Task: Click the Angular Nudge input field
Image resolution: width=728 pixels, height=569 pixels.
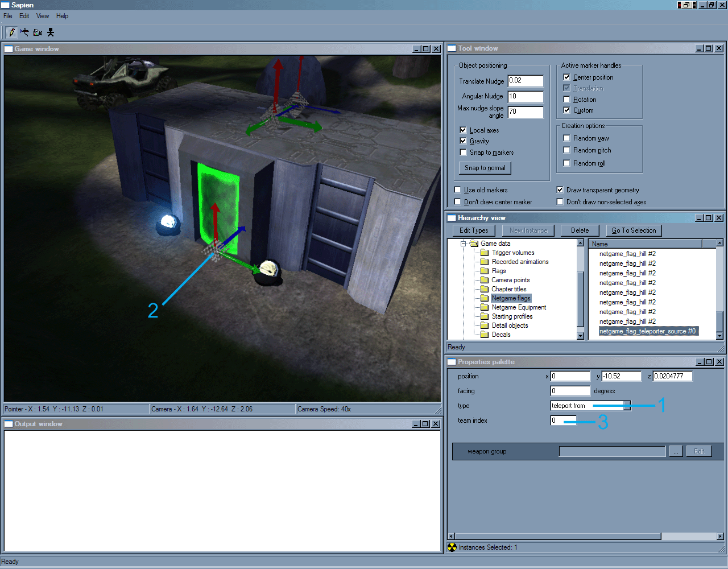Action: tap(526, 96)
